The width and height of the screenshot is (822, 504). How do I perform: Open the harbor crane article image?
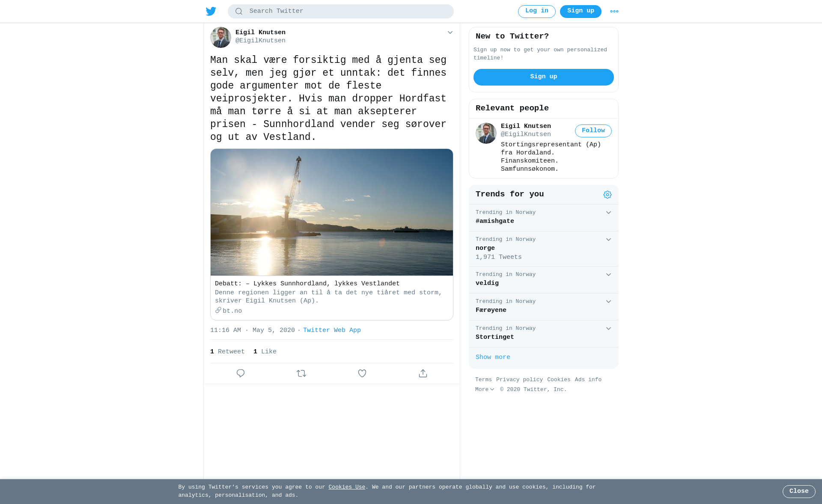pyautogui.click(x=332, y=212)
